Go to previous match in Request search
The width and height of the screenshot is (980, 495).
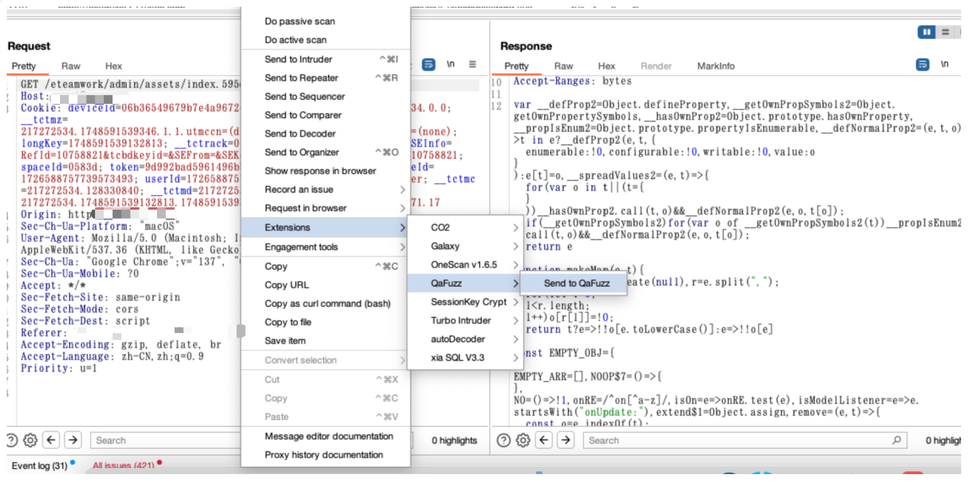click(x=51, y=440)
